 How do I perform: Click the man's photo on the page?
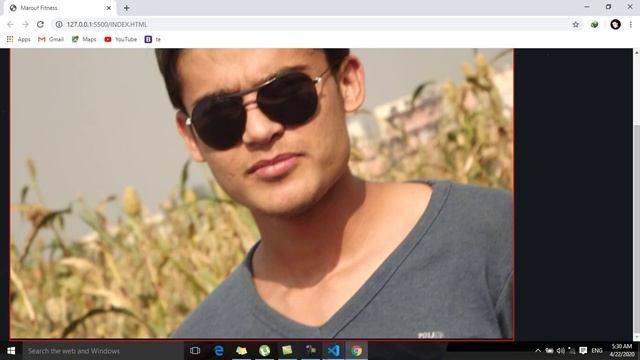[262, 193]
